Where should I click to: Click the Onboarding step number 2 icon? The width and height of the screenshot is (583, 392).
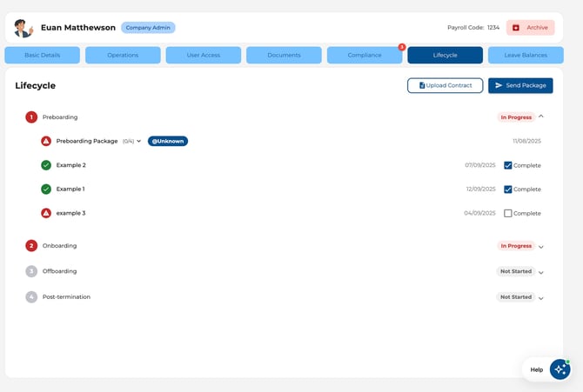point(31,246)
